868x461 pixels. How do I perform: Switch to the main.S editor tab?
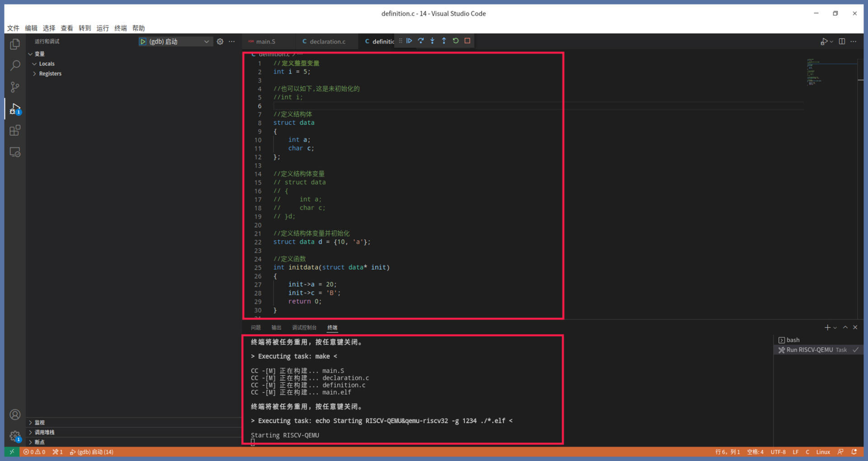[265, 42]
